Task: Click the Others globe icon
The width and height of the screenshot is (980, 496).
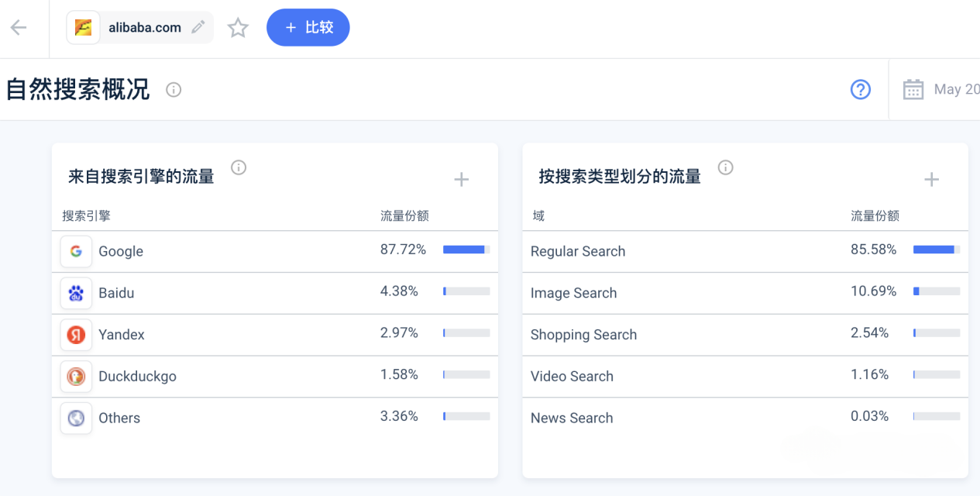Action: click(76, 418)
